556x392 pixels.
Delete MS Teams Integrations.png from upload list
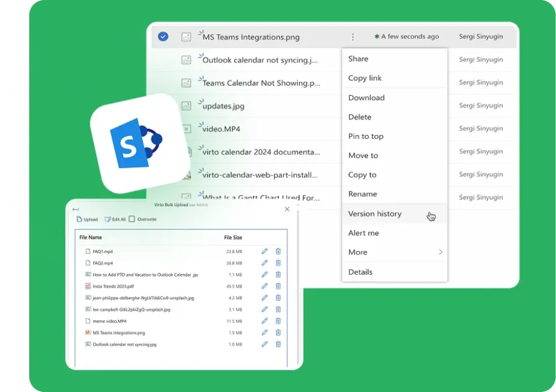(x=279, y=333)
